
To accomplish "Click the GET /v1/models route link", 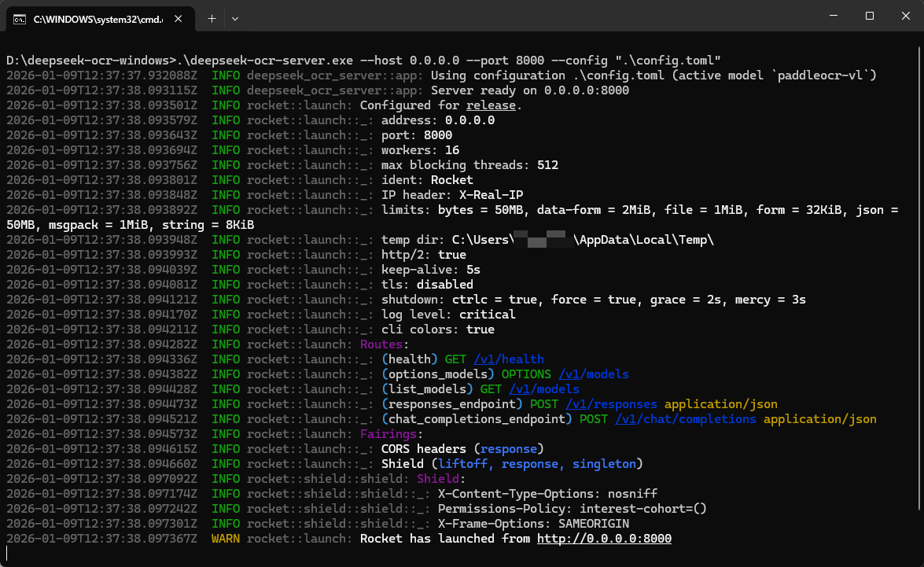I will coord(544,388).
